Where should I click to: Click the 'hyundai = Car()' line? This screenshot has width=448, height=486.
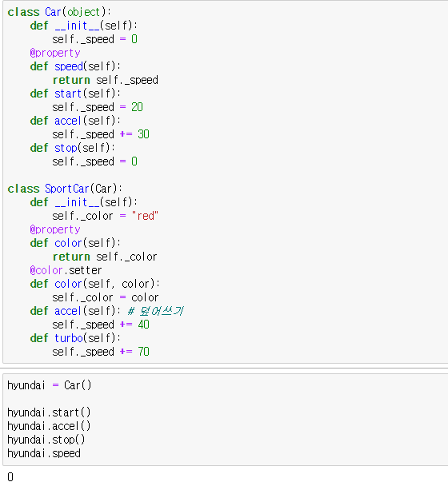(x=50, y=385)
